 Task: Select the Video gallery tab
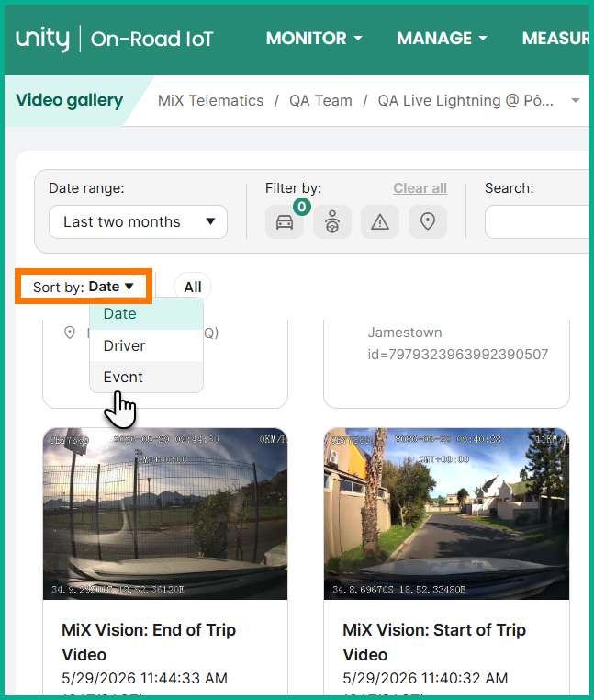tap(69, 100)
